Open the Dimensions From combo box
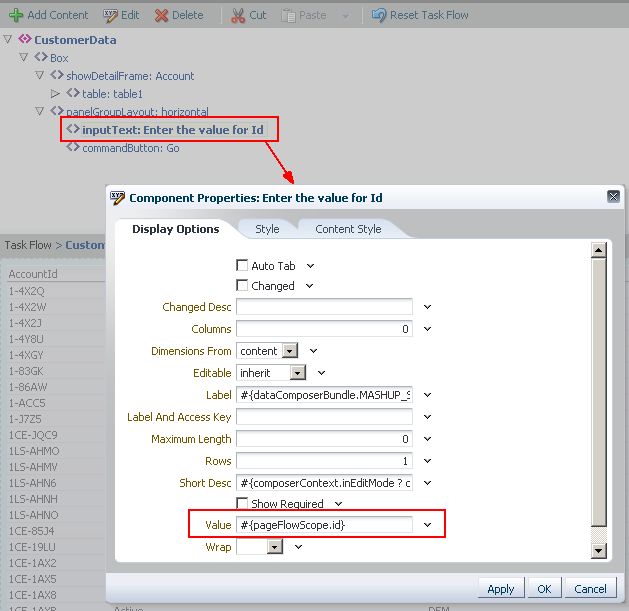The width and height of the screenshot is (629, 611). 290,351
